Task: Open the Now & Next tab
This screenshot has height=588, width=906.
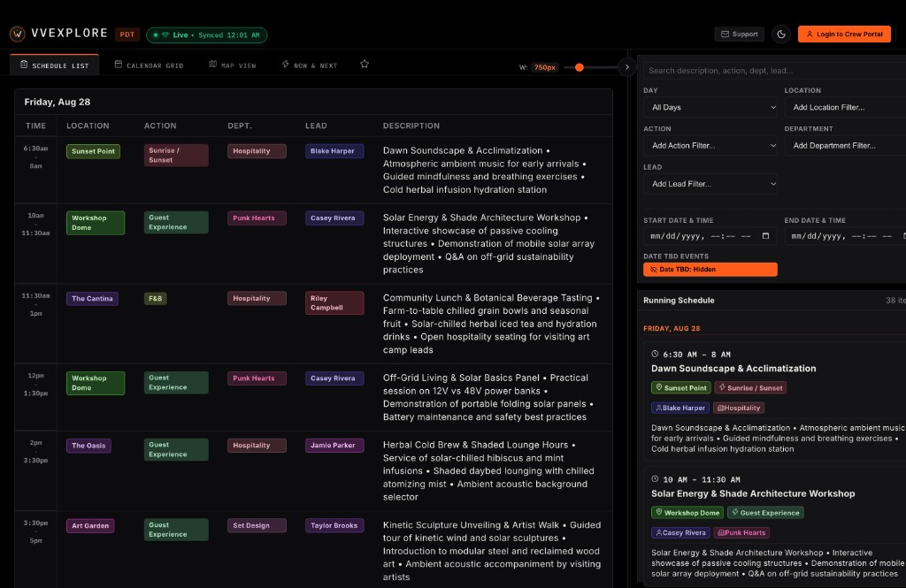Action: pyautogui.click(x=310, y=65)
